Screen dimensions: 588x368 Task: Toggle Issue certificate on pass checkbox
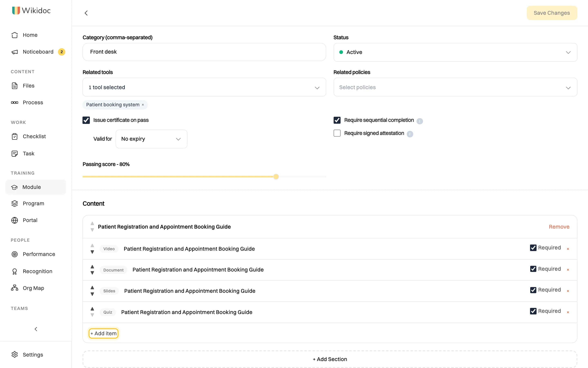(86, 120)
